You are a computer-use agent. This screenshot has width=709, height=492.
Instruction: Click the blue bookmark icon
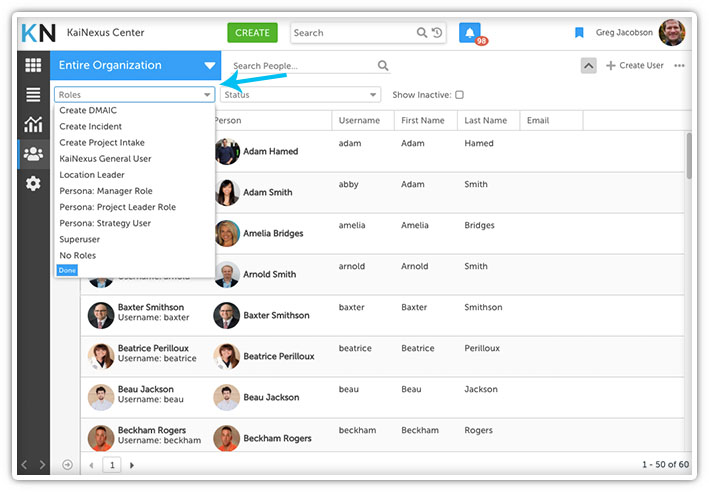click(x=579, y=33)
